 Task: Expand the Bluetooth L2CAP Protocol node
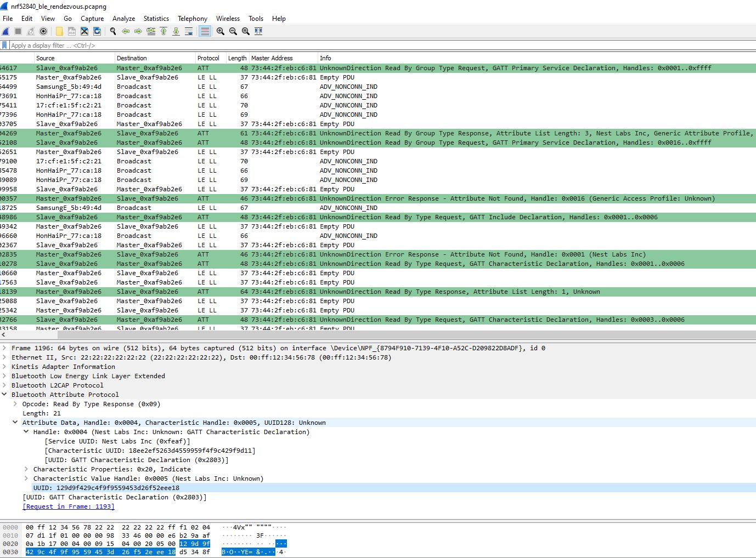(5, 385)
